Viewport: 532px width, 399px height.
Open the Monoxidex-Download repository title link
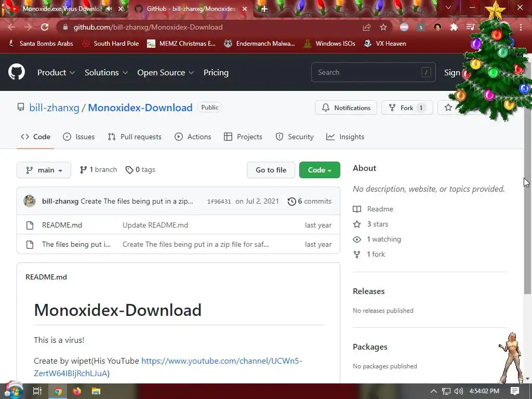pos(140,108)
